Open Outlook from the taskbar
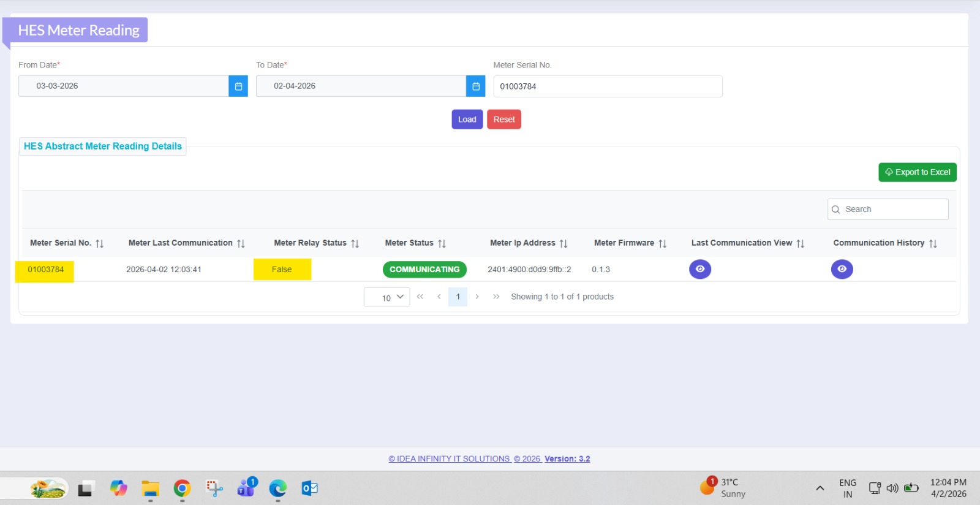 [x=309, y=488]
